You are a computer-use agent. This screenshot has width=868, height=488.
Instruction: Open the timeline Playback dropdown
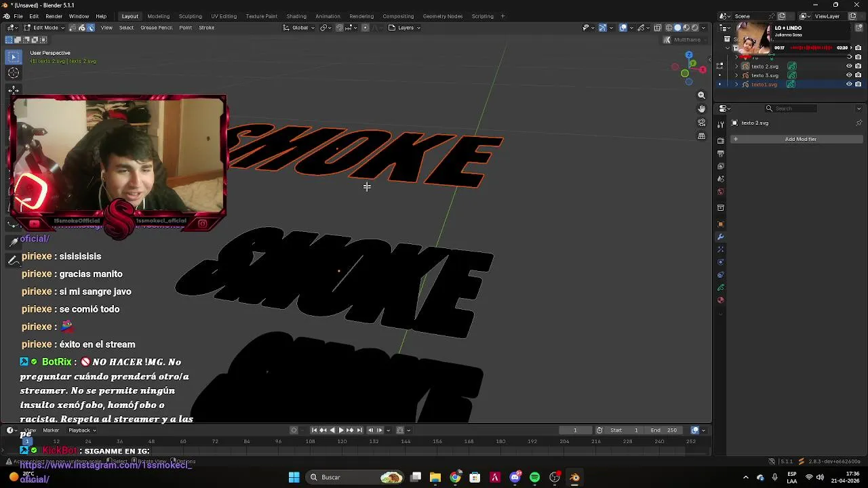coord(81,430)
